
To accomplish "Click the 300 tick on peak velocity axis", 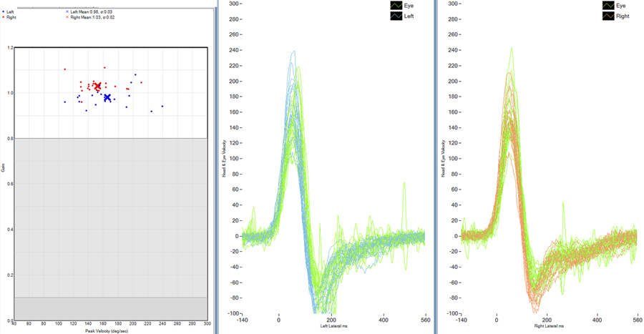I will click(x=207, y=324).
